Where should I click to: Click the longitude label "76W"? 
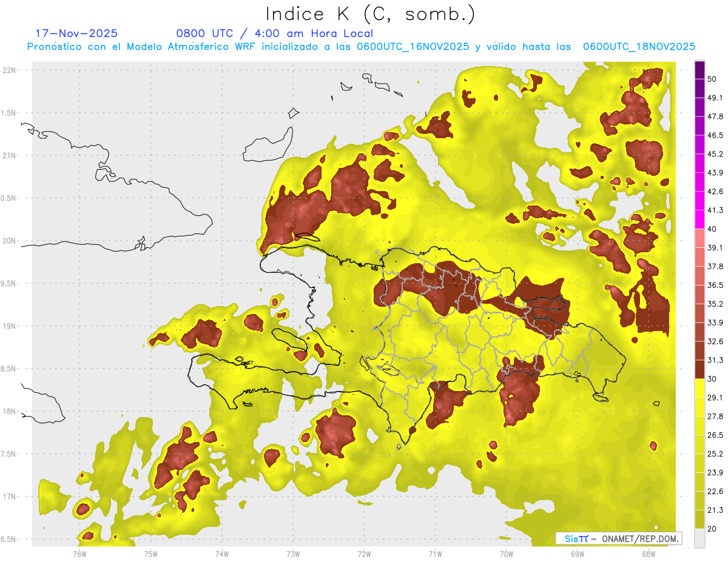[x=79, y=554]
